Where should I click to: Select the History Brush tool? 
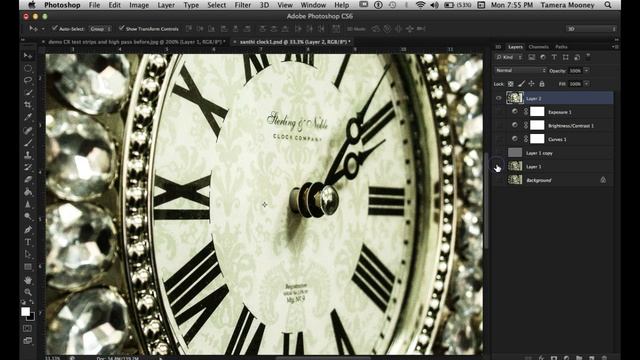(x=28, y=167)
